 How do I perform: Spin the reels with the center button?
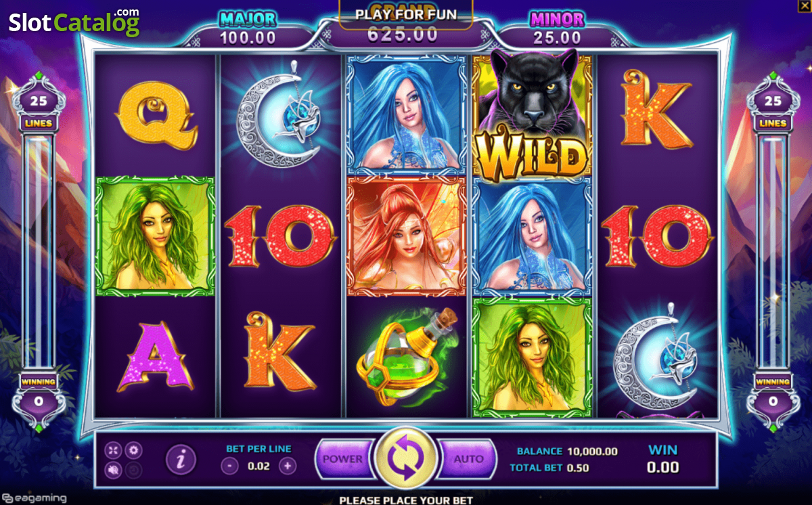click(406, 458)
